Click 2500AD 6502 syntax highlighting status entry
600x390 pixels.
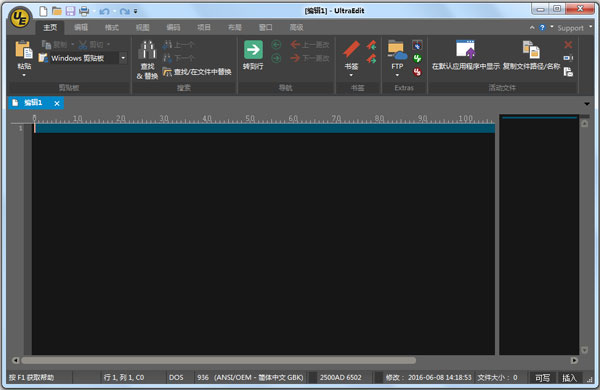(341, 378)
